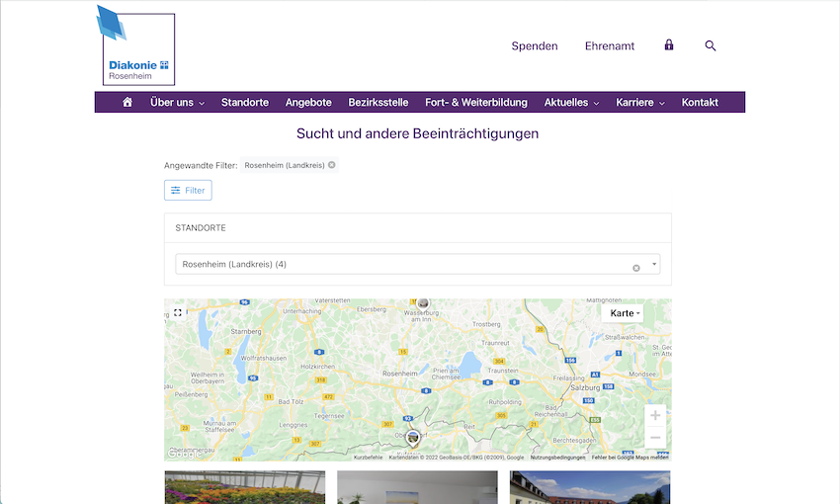Toggle fullscreen view on the map
This screenshot has height=504, width=840.
pyautogui.click(x=178, y=312)
